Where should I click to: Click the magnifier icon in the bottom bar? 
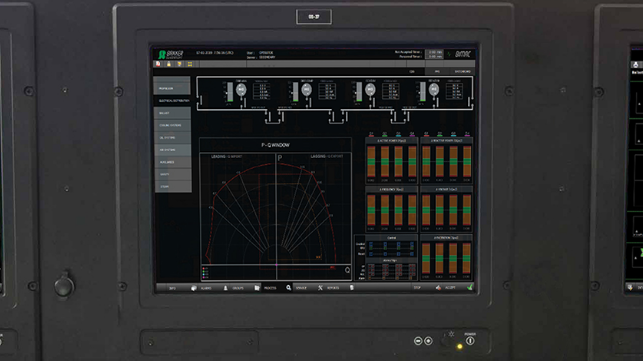(289, 288)
